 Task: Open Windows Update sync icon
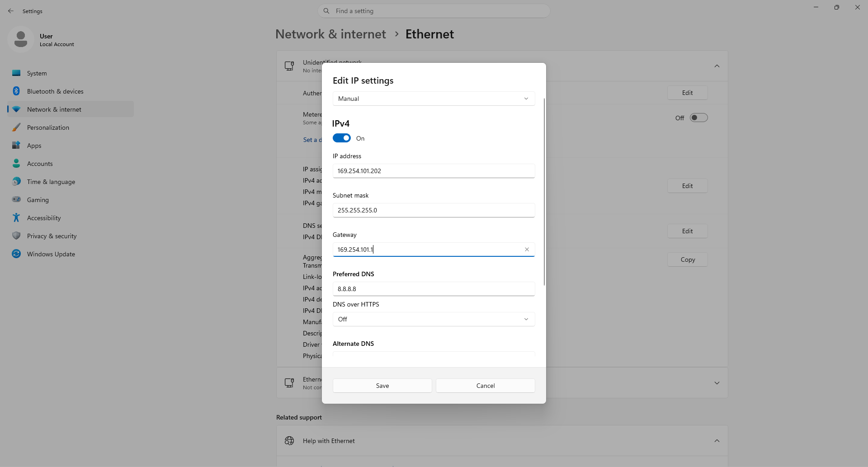point(16,254)
